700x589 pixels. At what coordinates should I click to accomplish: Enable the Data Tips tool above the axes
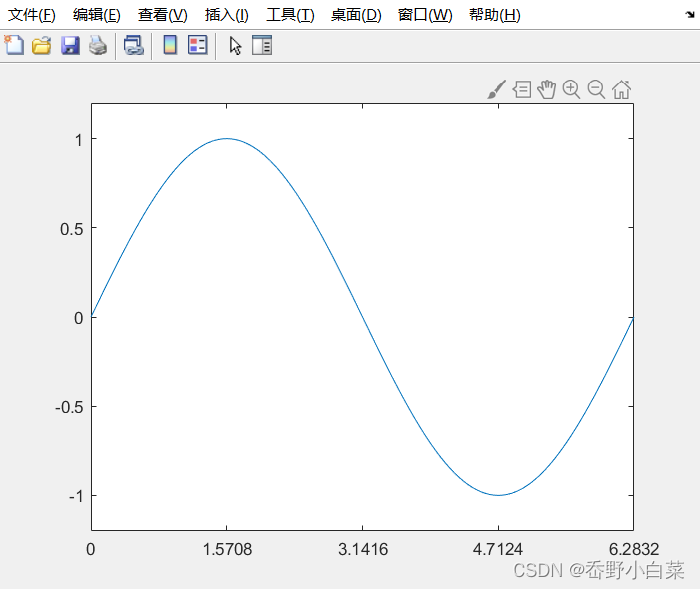[x=522, y=90]
